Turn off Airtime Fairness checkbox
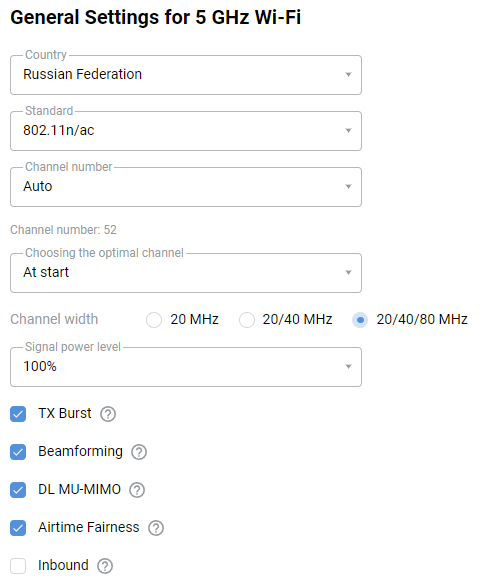This screenshot has width=481, height=584. 18,528
